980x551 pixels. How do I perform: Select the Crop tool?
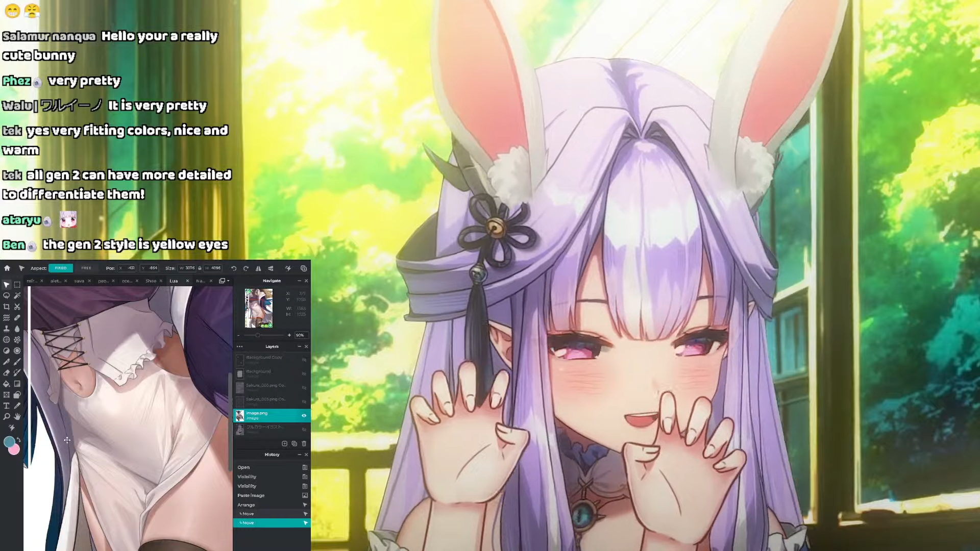point(6,307)
